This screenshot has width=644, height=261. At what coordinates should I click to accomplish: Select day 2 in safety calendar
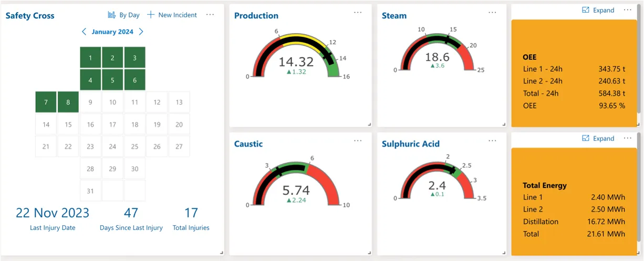(x=112, y=58)
